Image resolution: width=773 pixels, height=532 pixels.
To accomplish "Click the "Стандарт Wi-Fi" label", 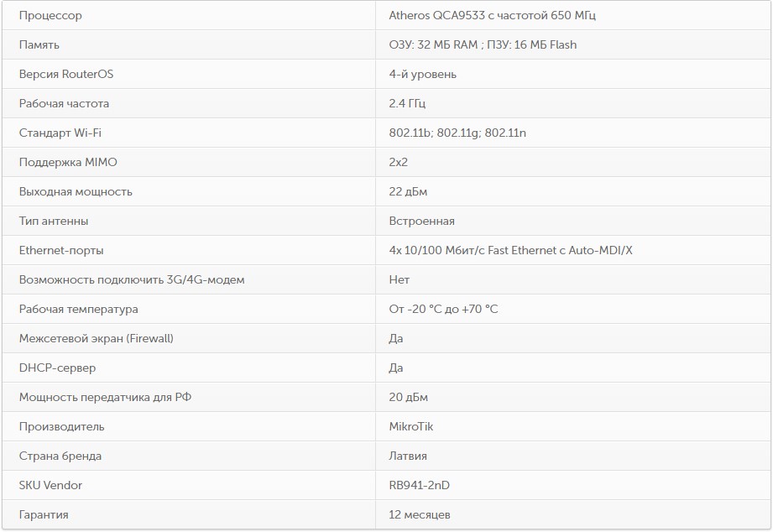I will [x=60, y=133].
